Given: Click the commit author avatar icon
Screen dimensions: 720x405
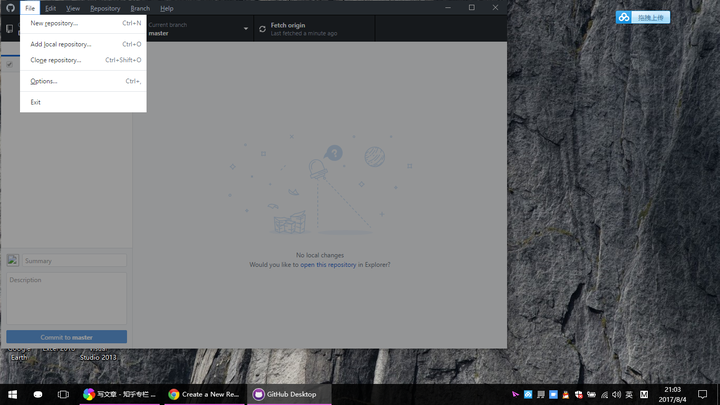Looking at the screenshot, I should click(x=13, y=260).
